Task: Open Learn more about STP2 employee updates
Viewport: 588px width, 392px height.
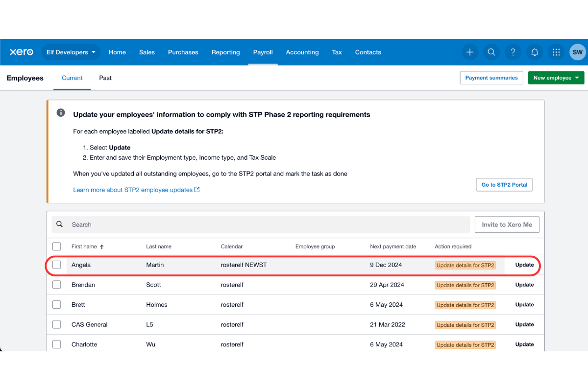Action: [133, 190]
